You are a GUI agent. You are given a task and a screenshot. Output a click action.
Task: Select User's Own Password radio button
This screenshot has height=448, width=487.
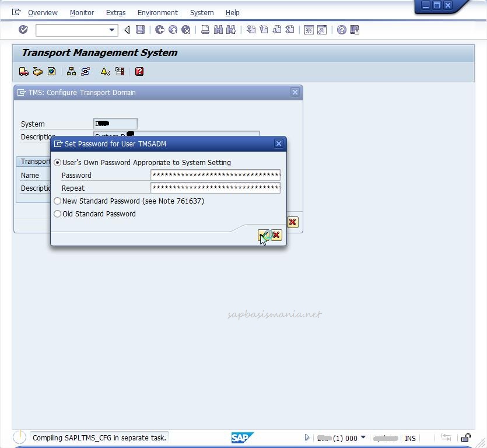(x=57, y=162)
